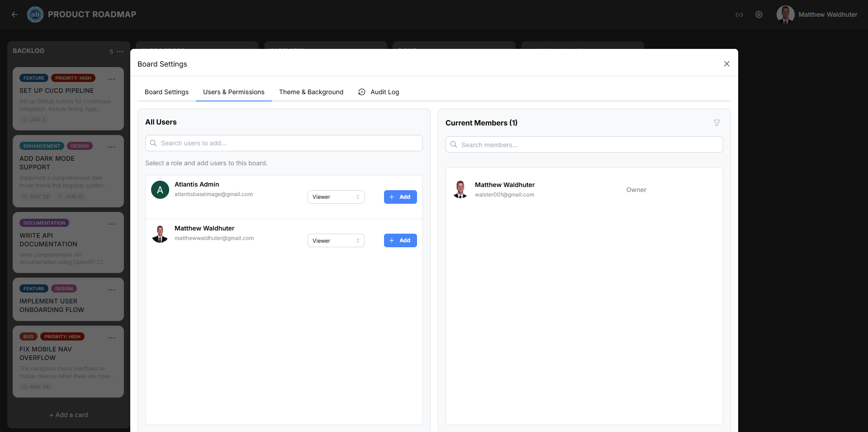Click the Audit Log history icon
Viewport: 868px width, 432px height.
pos(362,92)
